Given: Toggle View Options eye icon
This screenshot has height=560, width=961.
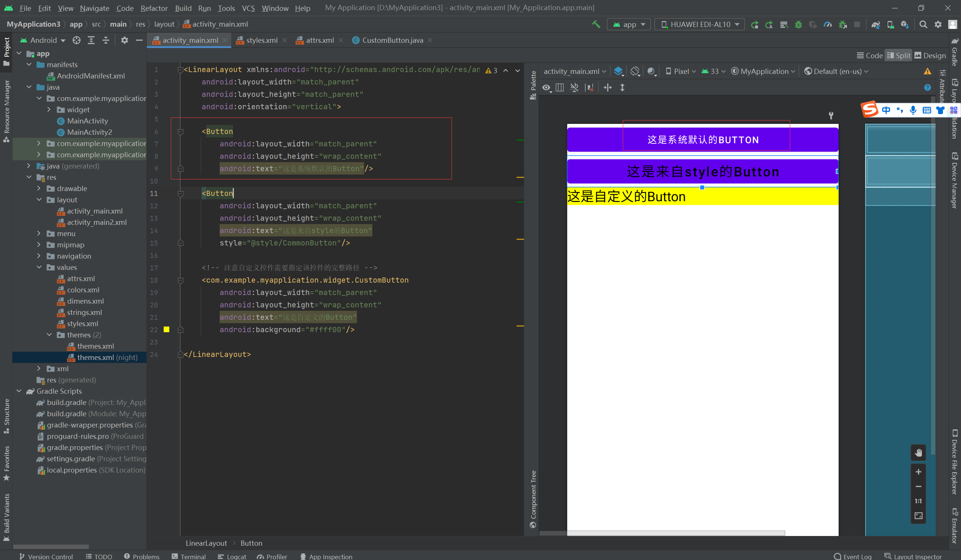Looking at the screenshot, I should click(x=547, y=88).
